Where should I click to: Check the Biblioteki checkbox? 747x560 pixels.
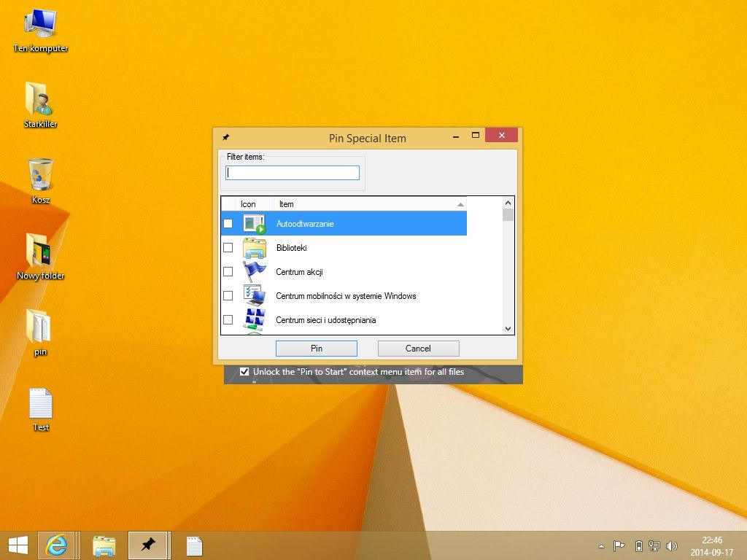tap(228, 248)
